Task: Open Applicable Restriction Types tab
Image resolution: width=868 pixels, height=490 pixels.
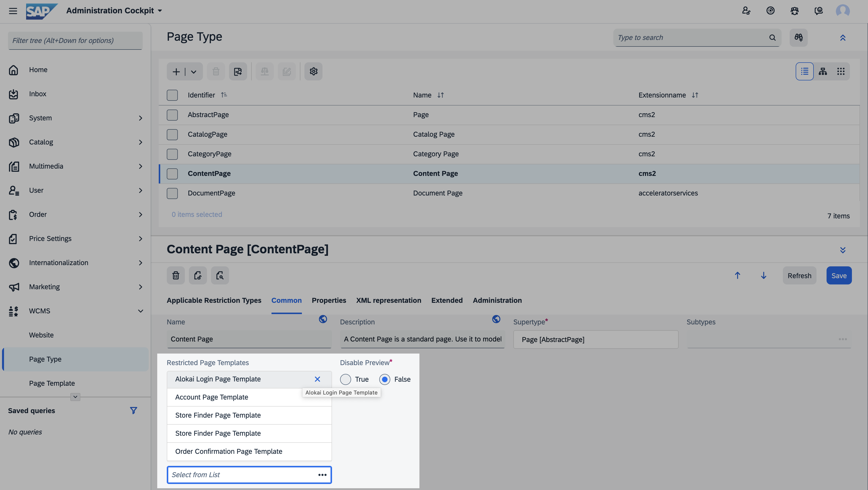Action: 214,300
